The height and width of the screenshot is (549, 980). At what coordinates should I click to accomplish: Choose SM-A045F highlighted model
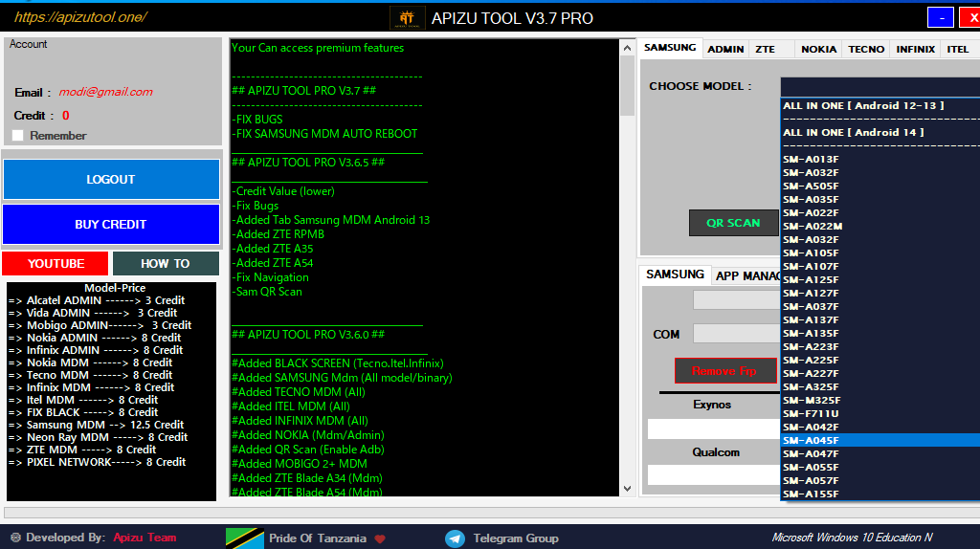(880, 440)
